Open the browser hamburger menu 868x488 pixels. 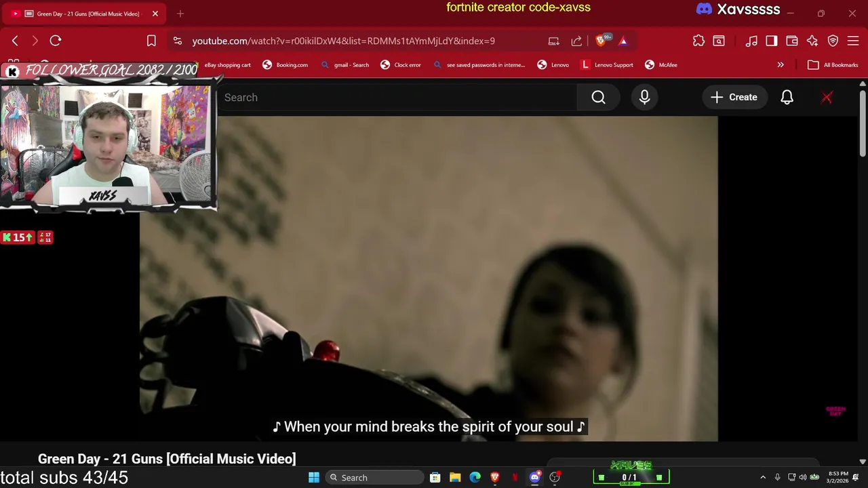853,41
